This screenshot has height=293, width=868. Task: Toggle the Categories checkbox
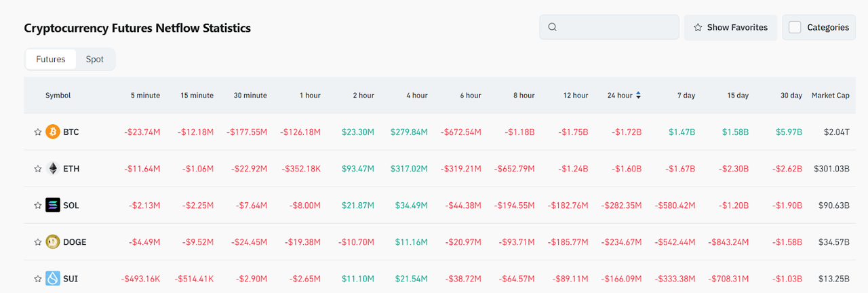click(x=795, y=27)
